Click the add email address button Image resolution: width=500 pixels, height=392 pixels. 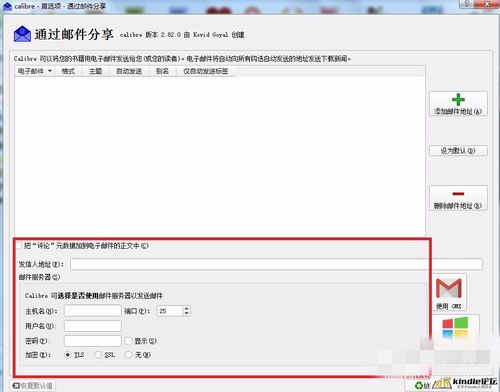coord(458,104)
